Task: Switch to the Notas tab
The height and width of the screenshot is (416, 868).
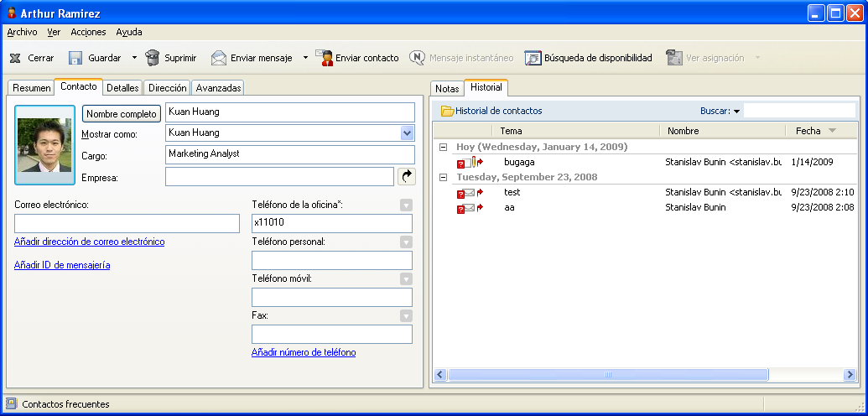Action: click(x=447, y=89)
